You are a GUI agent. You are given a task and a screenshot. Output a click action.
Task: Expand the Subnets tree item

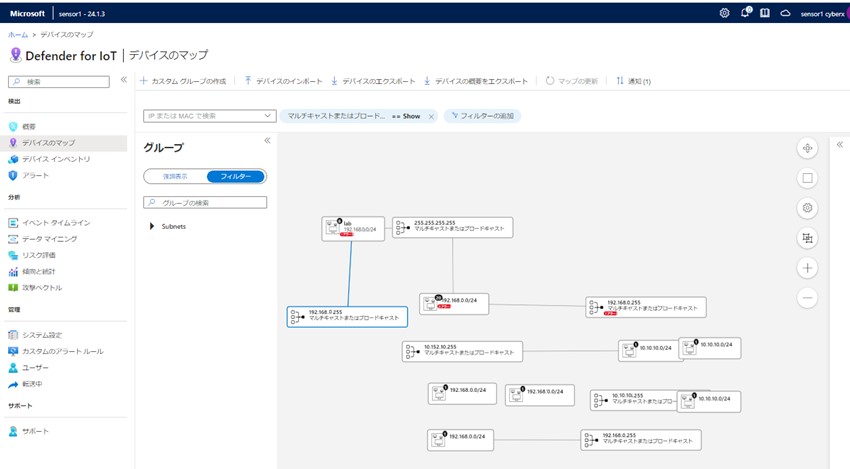[152, 226]
